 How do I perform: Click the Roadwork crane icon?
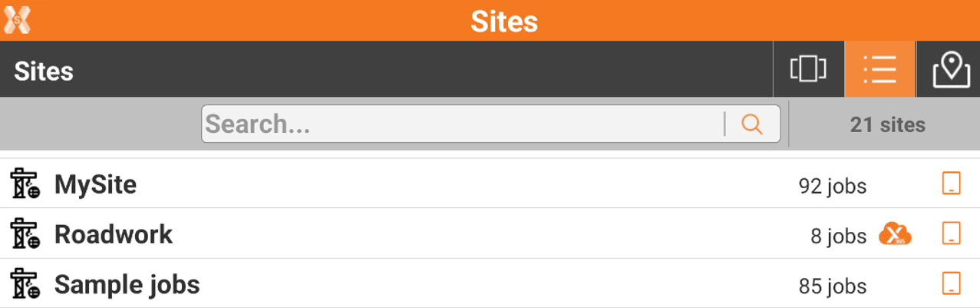pyautogui.click(x=25, y=234)
